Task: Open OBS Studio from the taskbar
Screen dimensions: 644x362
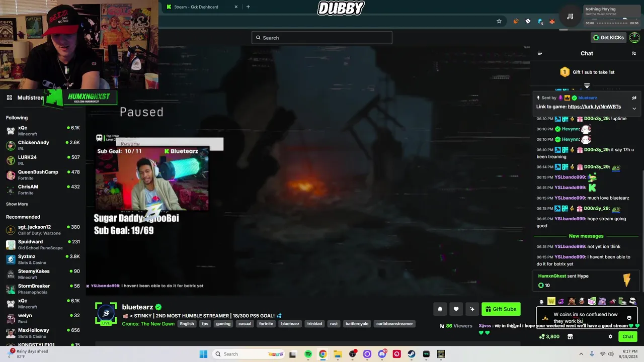Action: click(x=352, y=354)
